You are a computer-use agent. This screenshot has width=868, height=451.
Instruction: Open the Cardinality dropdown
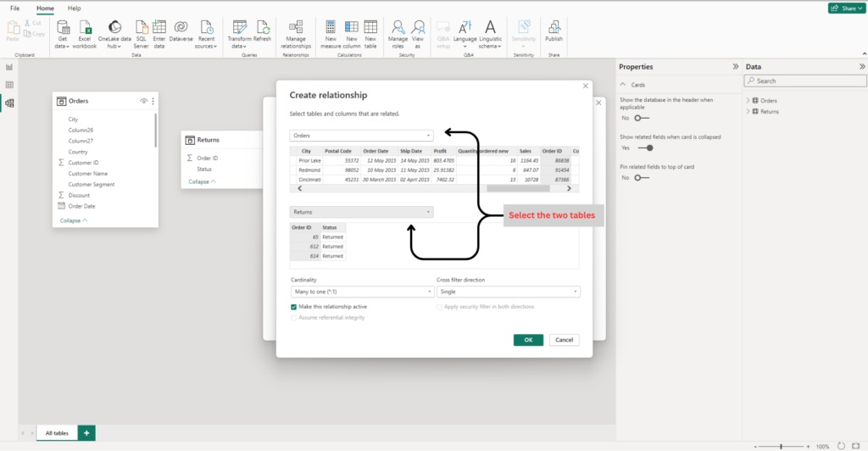point(362,292)
